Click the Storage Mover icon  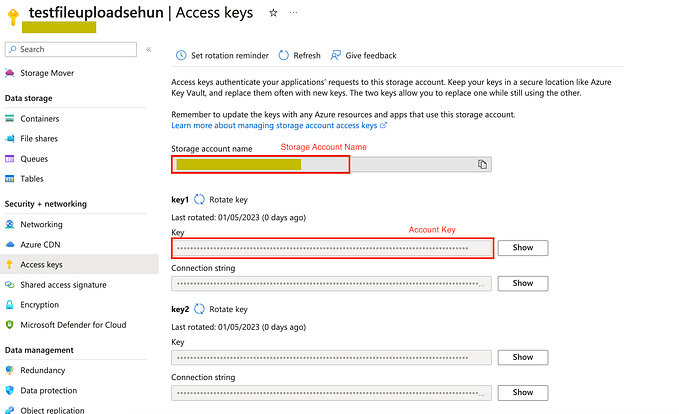pos(10,73)
